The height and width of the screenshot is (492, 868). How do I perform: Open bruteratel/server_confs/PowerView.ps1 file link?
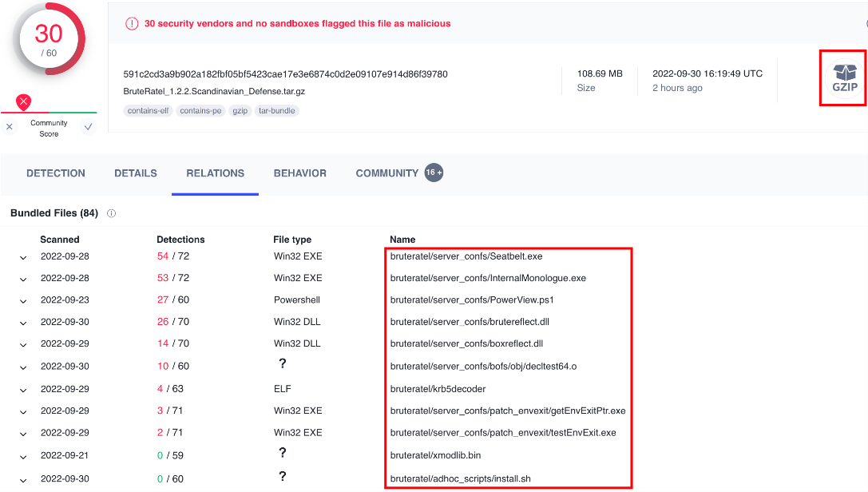pos(472,300)
